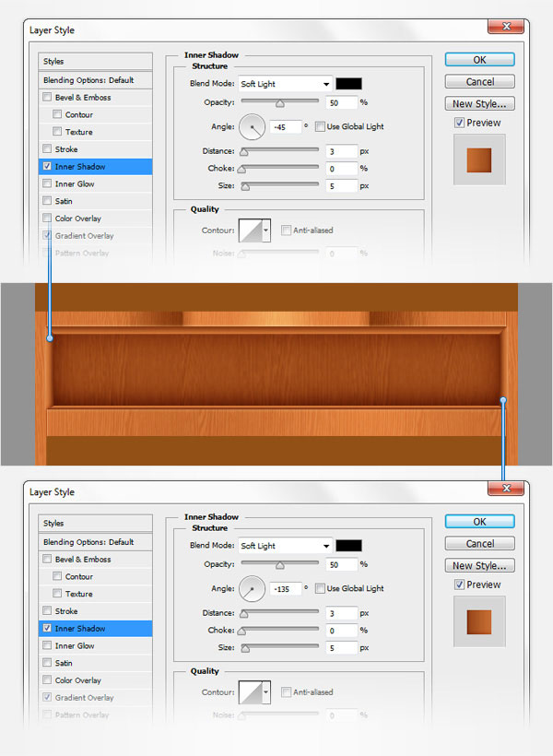The height and width of the screenshot is (756, 553).
Task: Select Styles row in the upper dialog list
Action: point(96,61)
